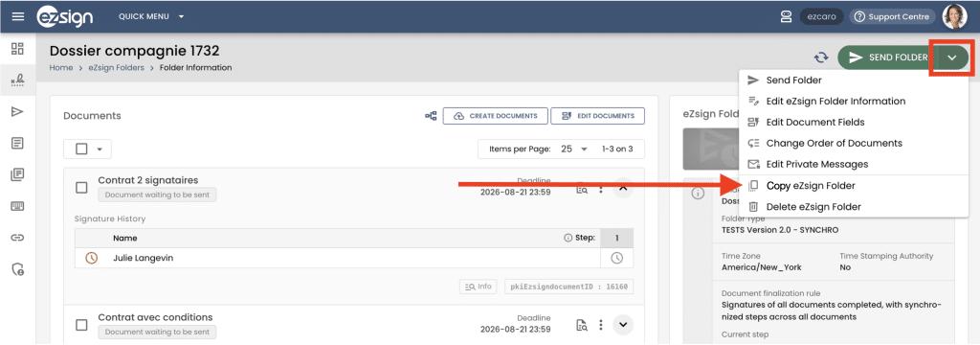Open the select-all dropdown arrow

(x=100, y=149)
